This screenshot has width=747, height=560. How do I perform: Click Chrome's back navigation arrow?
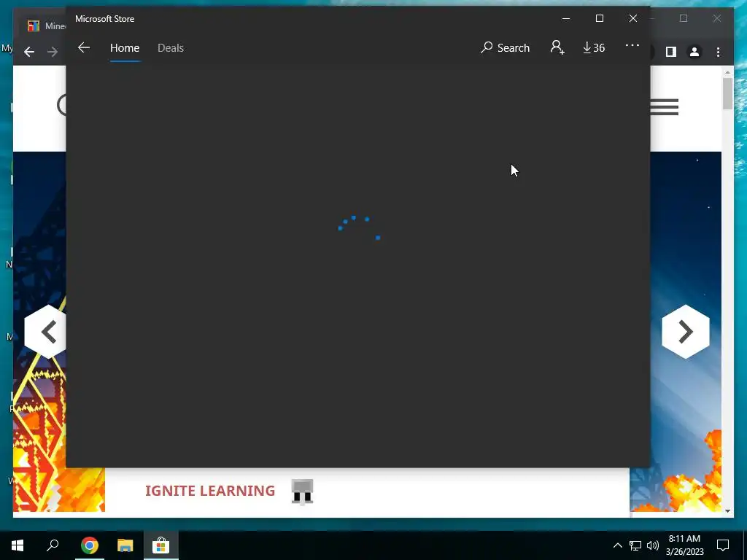[x=29, y=52]
